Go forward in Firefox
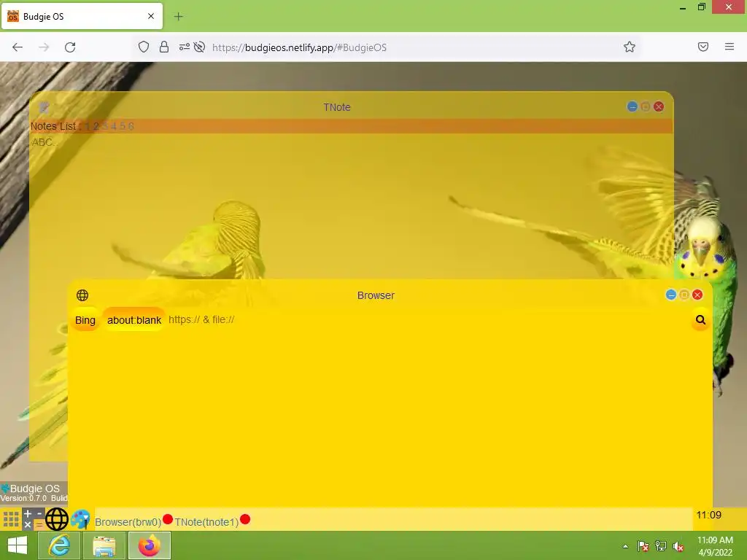The width and height of the screenshot is (747, 560). [44, 47]
